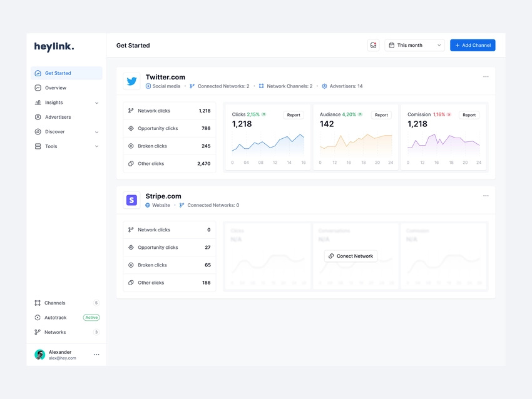This screenshot has height=399, width=532.
Task: Click the Advertisers icon in the sidebar
Action: (x=39, y=117)
